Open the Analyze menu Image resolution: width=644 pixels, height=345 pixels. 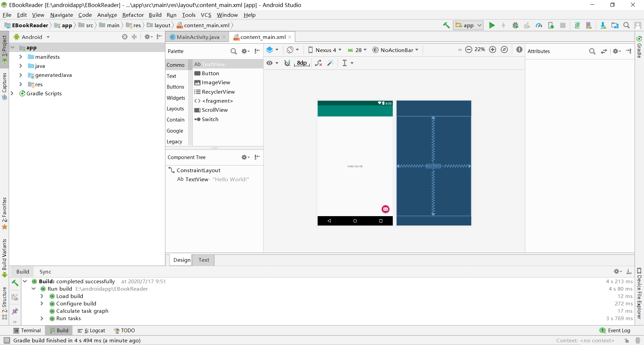[x=107, y=15]
